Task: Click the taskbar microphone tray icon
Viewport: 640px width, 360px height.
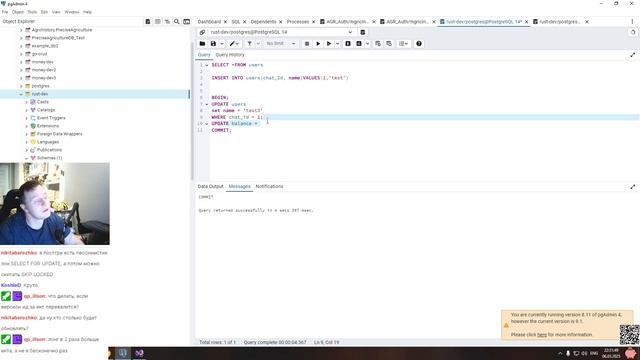Action: tap(568, 353)
